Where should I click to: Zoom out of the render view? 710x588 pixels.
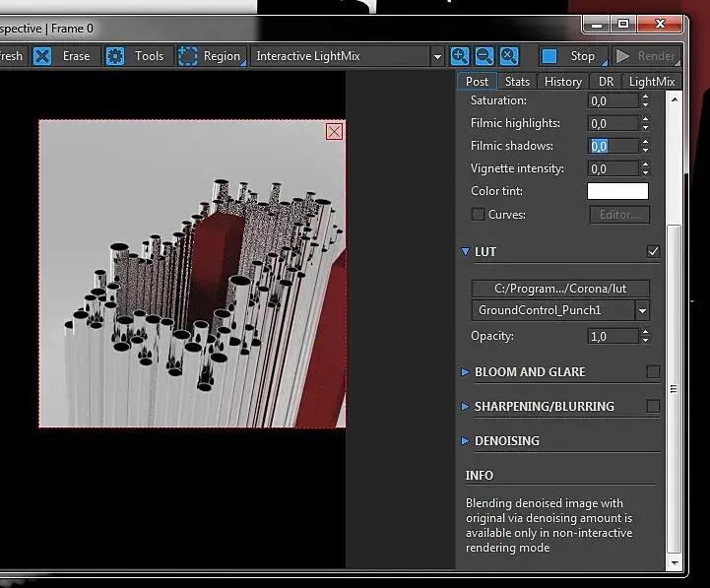[484, 56]
